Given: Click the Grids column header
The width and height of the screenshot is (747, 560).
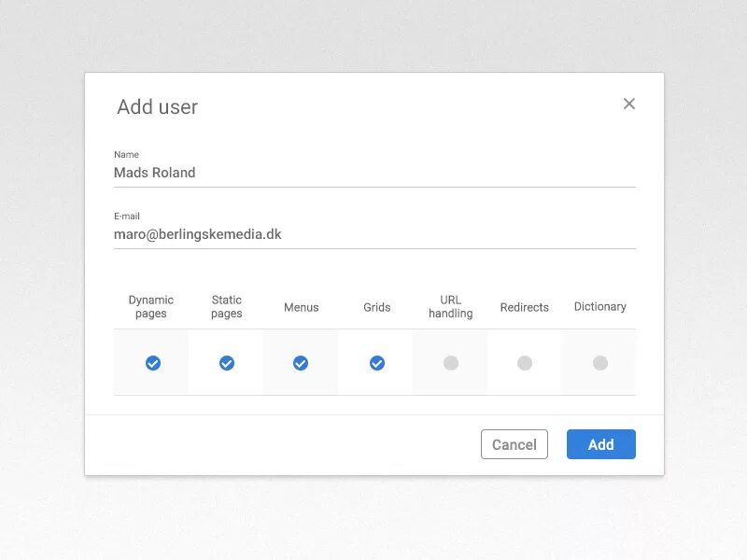Looking at the screenshot, I should [x=377, y=307].
